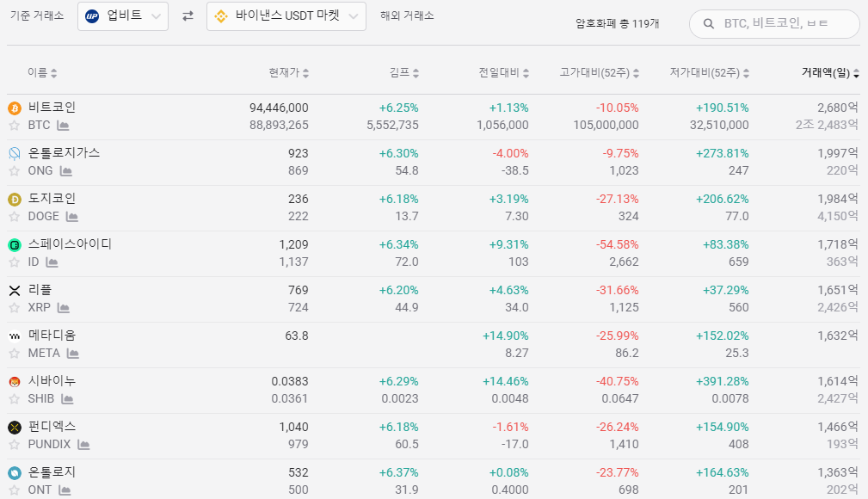This screenshot has width=868, height=499.
Task: Click the Shiba Inu coin logo
Action: [x=14, y=382]
